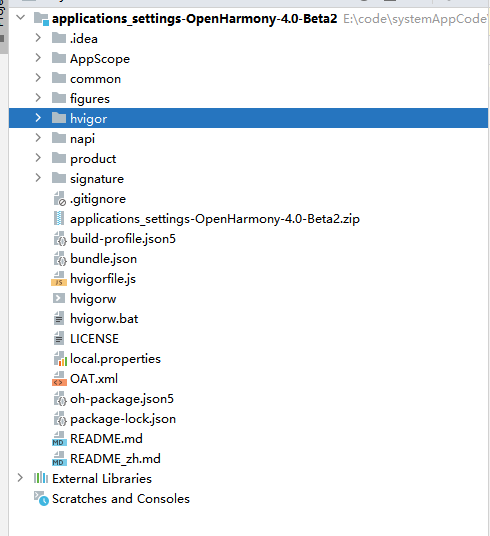Expand the AppScope folder

point(38,58)
